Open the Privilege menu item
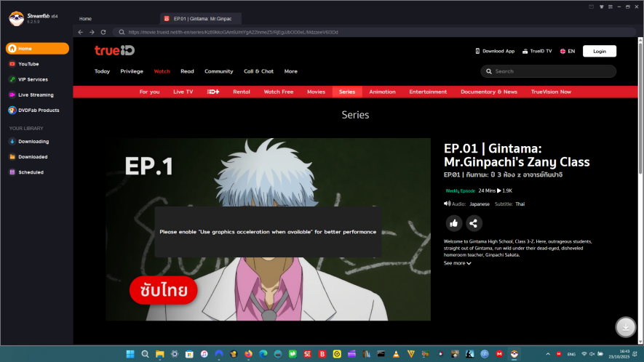 [132, 71]
